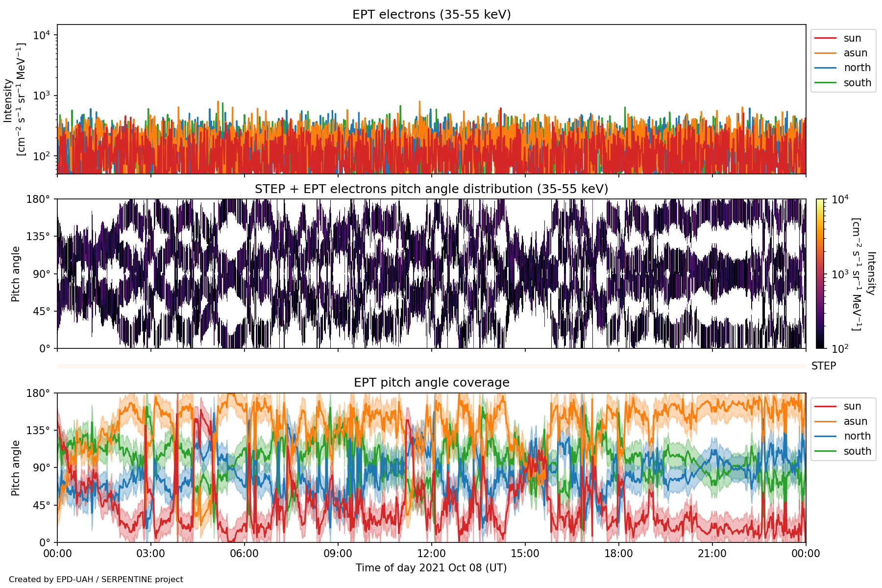Viewport: 882px width, 588px height.
Task: Click green line swatch in top legend
Action: tap(825, 83)
